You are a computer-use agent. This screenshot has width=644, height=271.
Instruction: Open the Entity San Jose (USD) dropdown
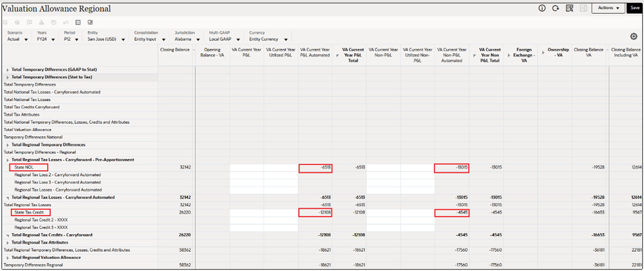pos(123,39)
